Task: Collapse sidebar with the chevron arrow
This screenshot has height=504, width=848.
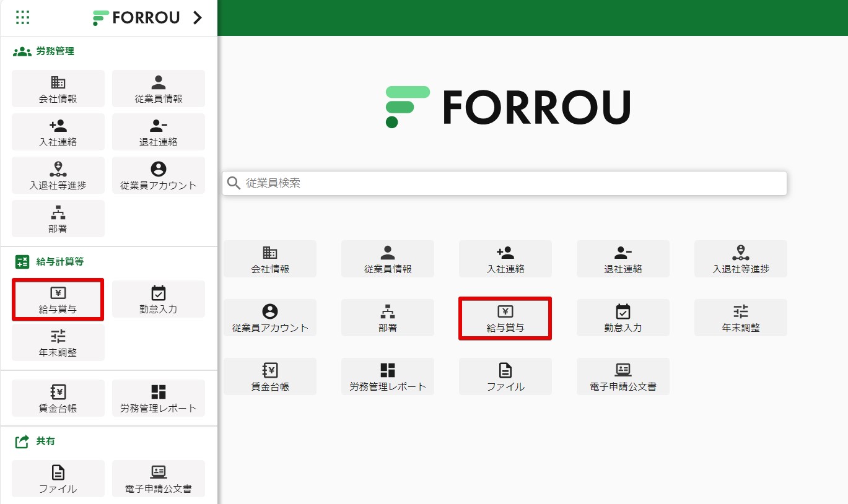Action: coord(198,18)
